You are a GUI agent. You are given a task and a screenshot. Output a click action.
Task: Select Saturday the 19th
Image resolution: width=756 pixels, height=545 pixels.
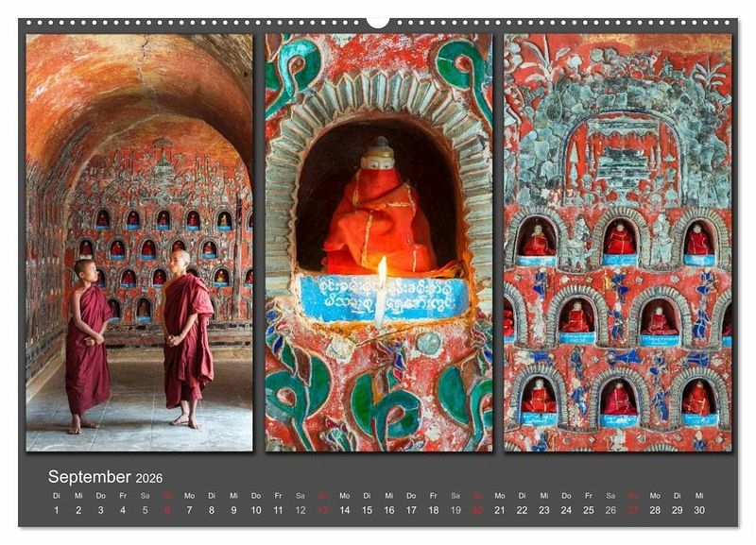coord(455,510)
